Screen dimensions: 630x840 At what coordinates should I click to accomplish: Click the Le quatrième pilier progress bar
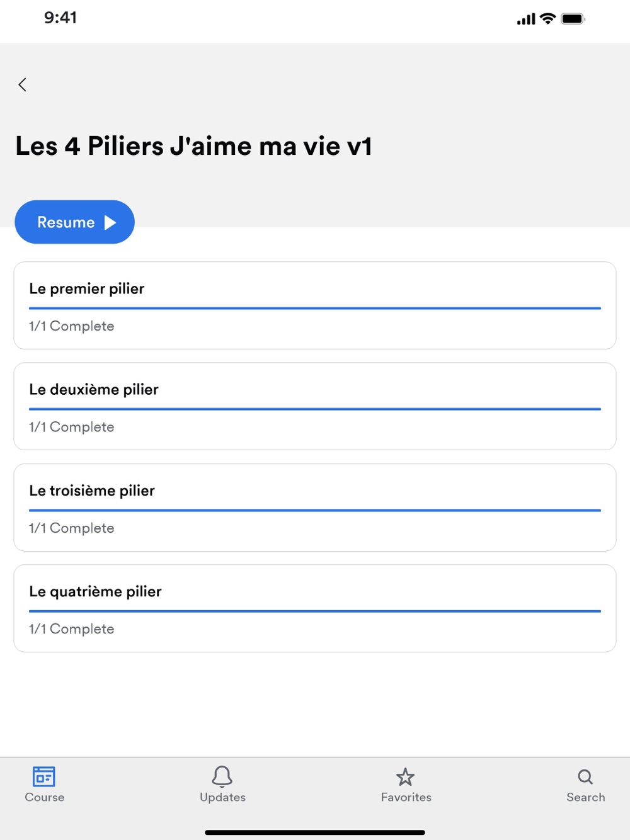click(315, 611)
